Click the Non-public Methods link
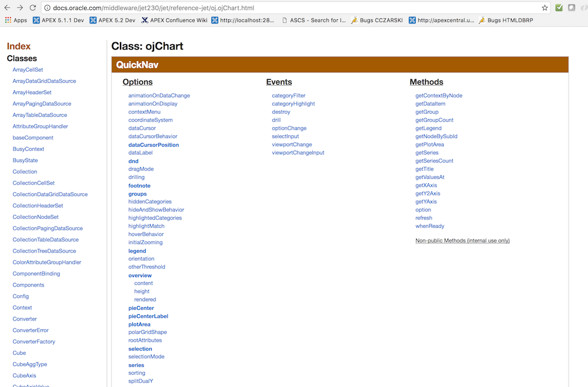The width and height of the screenshot is (588, 387). (463, 240)
